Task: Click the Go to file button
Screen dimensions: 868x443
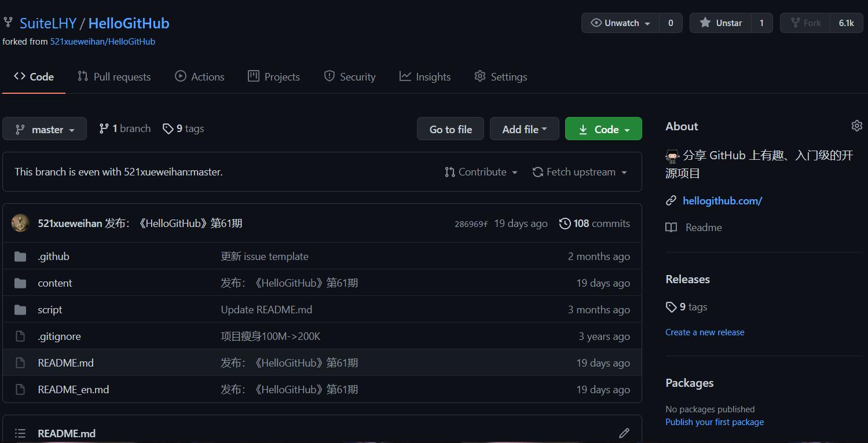Action: click(450, 129)
